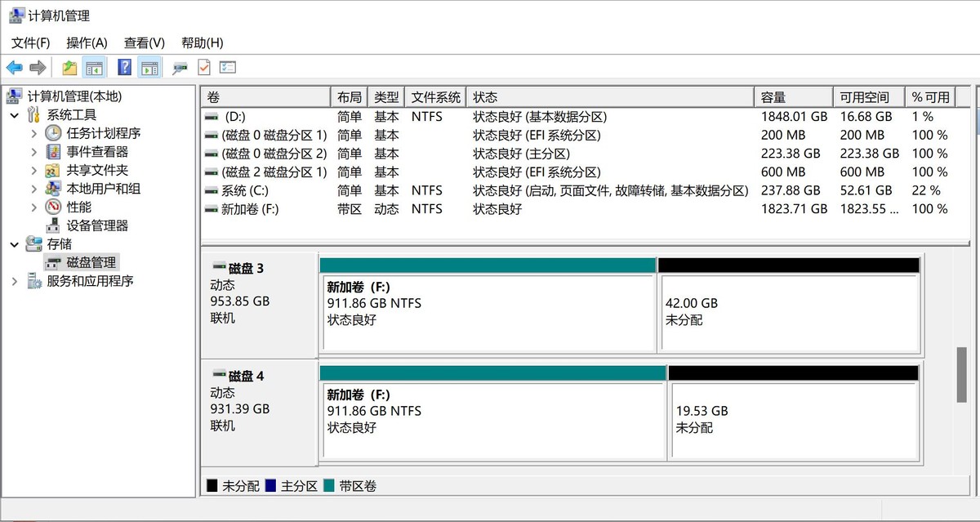Open the 查看(V) menu

(145, 42)
